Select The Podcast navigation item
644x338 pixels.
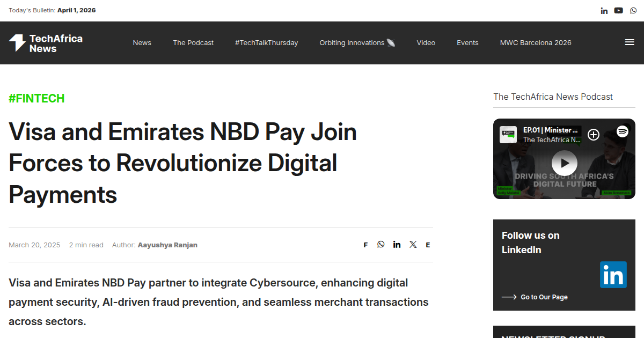[x=193, y=42]
